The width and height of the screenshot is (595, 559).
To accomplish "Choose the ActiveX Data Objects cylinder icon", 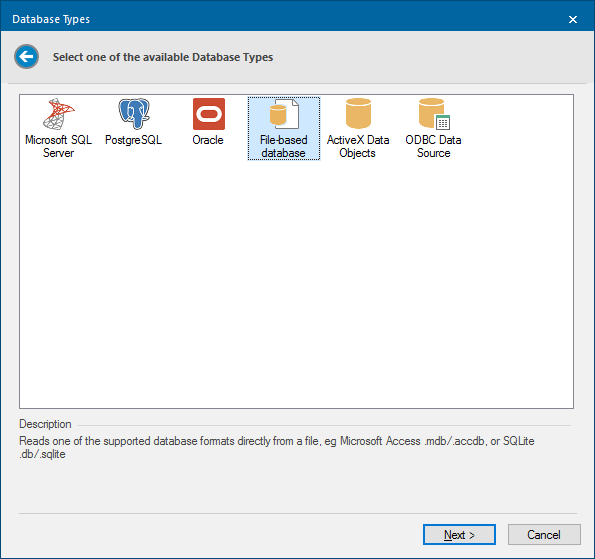I will pos(358,113).
